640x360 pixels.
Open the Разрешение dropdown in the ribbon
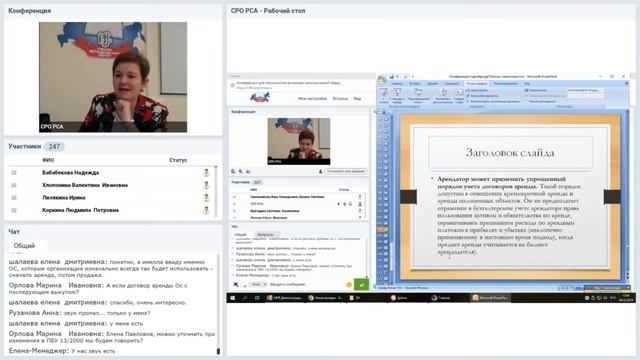[585, 90]
